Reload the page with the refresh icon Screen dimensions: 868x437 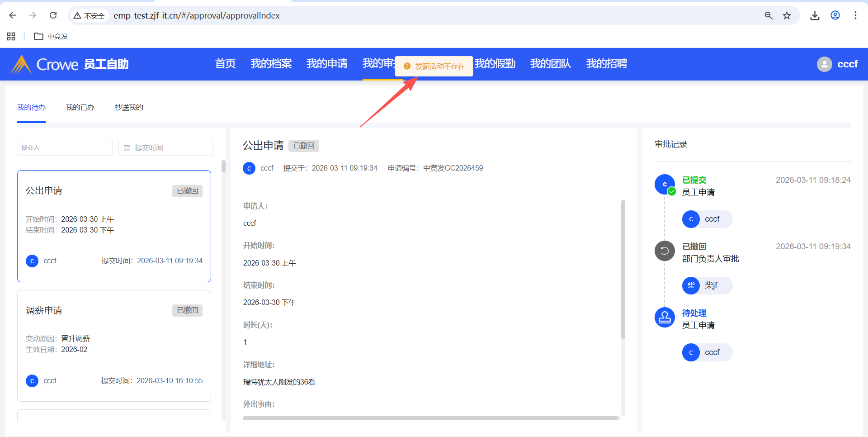[x=53, y=15]
